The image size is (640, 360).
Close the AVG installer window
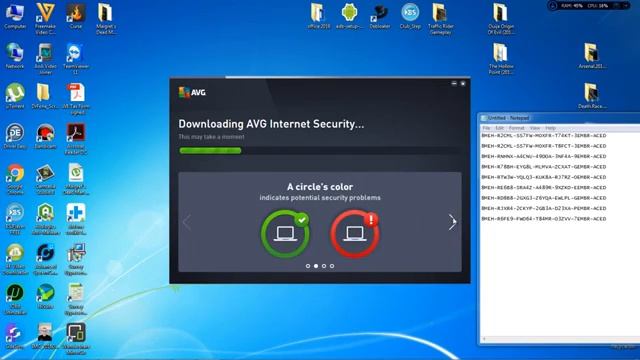463,83
